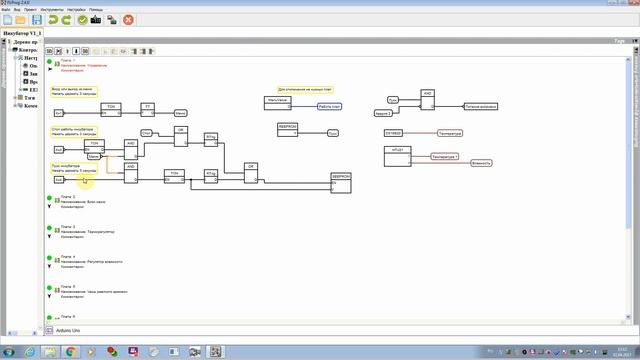Screen dimensions: 640x360
Task: Toggle the green circle of Плата 4
Action: (x=49, y=258)
